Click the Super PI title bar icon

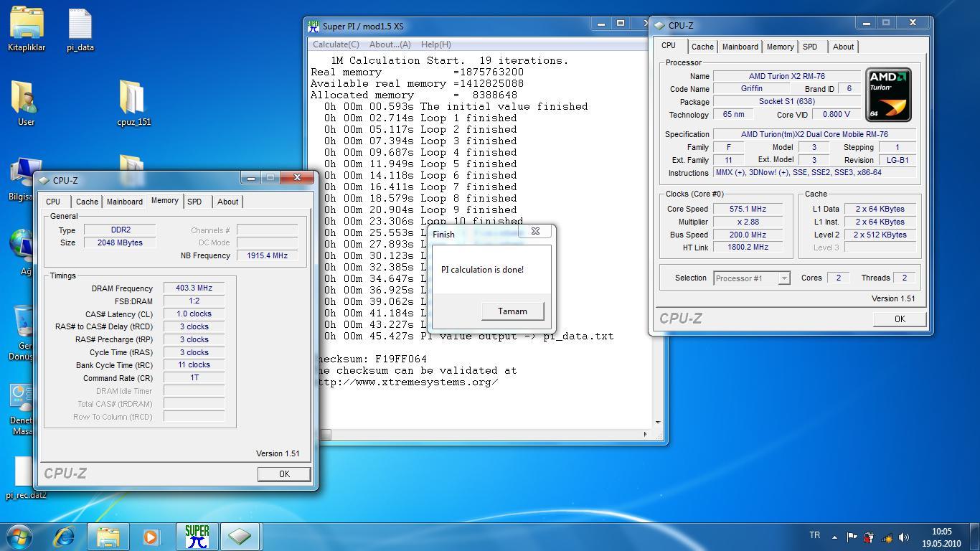[x=314, y=26]
